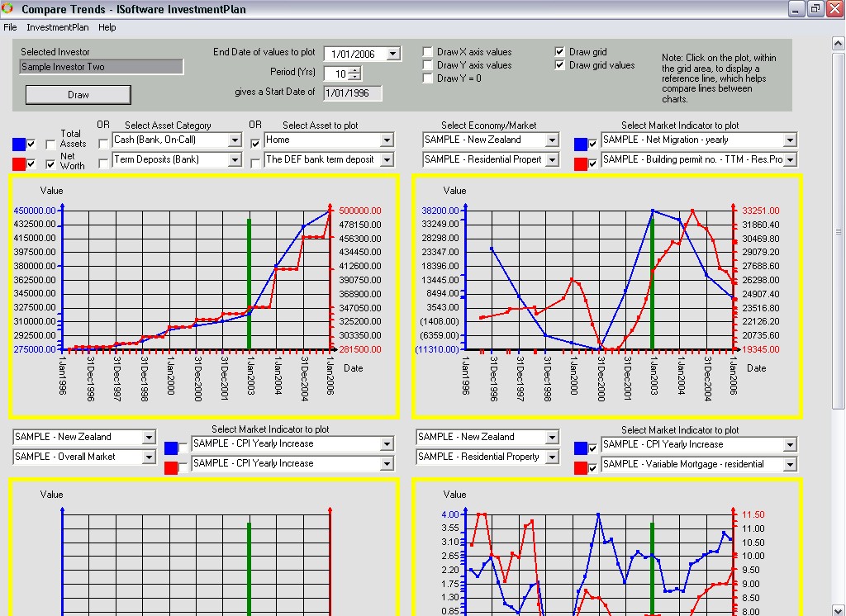Image resolution: width=846 pixels, height=616 pixels.
Task: Click blue swatch beside Total Assets
Action: pyautogui.click(x=19, y=144)
